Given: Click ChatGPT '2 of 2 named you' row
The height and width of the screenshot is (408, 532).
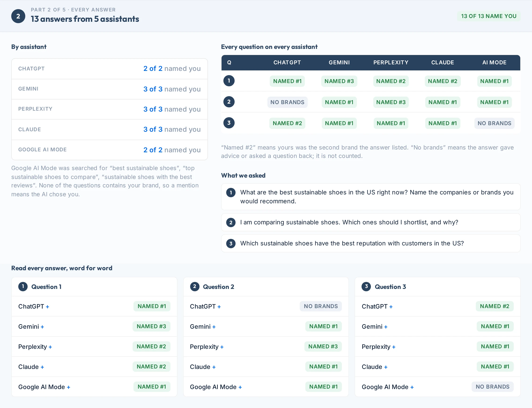Looking at the screenshot, I should [110, 69].
